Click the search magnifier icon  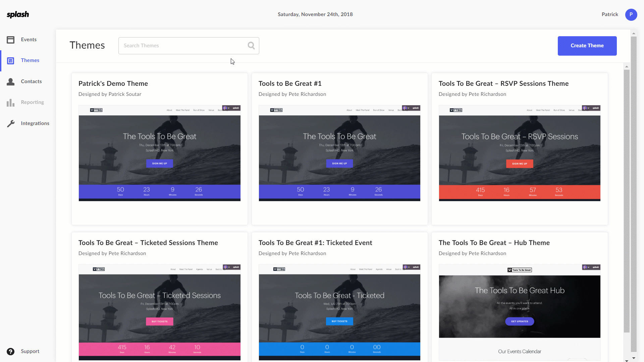tap(251, 46)
